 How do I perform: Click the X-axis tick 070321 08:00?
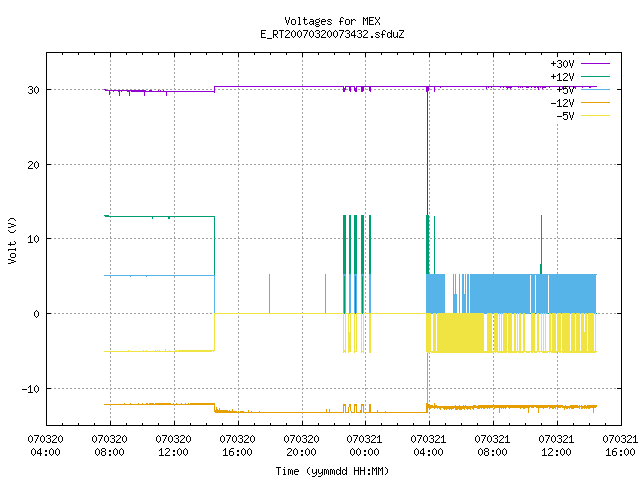tap(492, 446)
